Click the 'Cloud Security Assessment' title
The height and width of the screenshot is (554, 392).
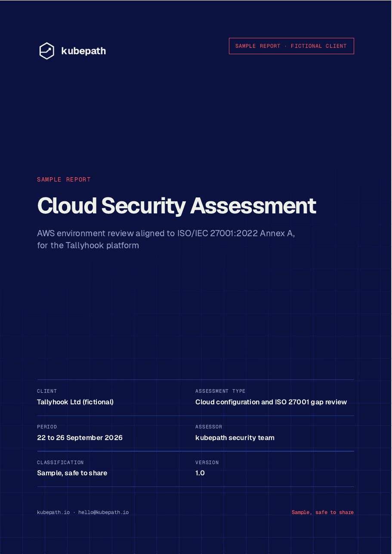177,206
